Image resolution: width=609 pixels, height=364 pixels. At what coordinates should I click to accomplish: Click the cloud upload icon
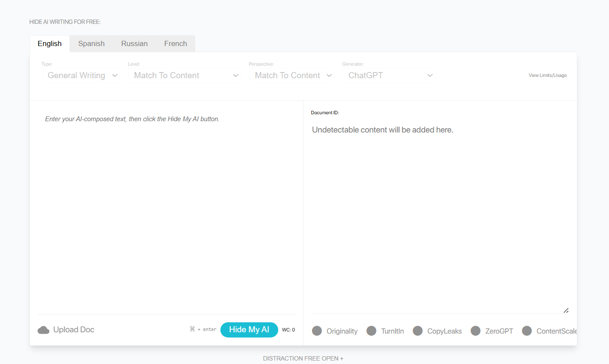pos(43,330)
